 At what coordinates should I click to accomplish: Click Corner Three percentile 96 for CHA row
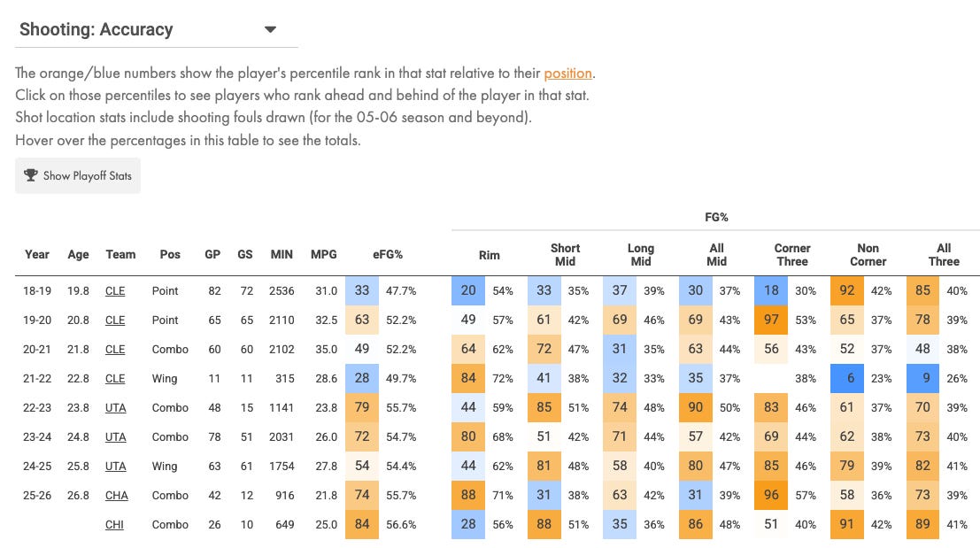click(x=771, y=495)
